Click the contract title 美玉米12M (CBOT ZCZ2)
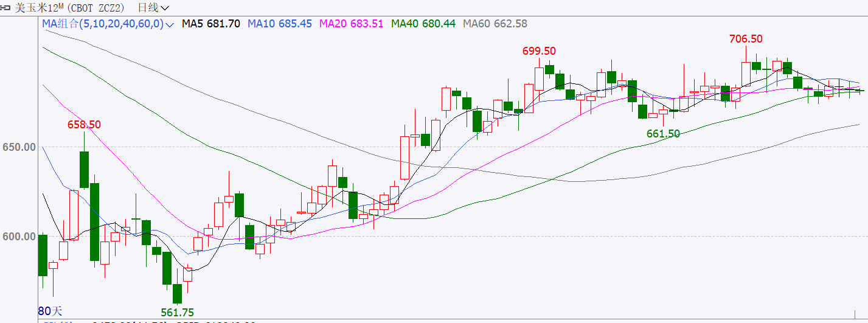 coord(69,8)
